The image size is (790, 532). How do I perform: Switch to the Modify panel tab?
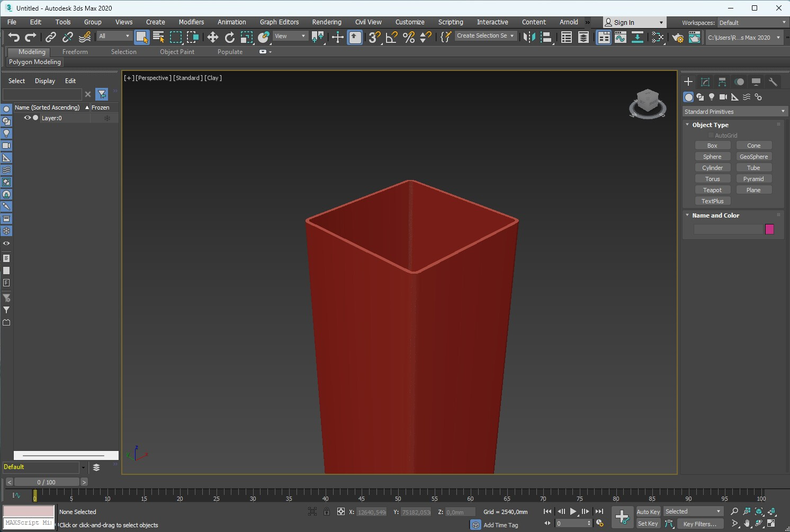click(x=705, y=82)
